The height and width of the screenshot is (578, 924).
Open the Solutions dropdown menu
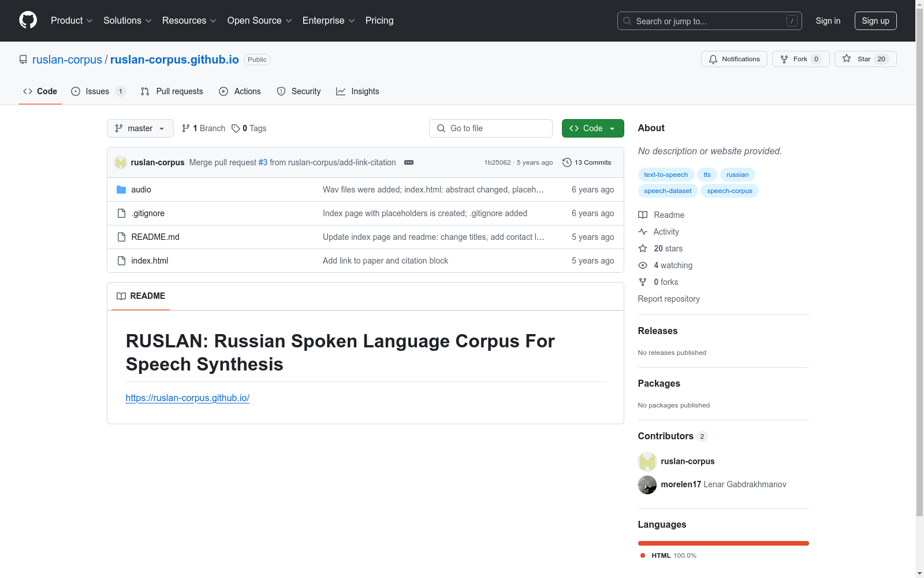pyautogui.click(x=128, y=20)
